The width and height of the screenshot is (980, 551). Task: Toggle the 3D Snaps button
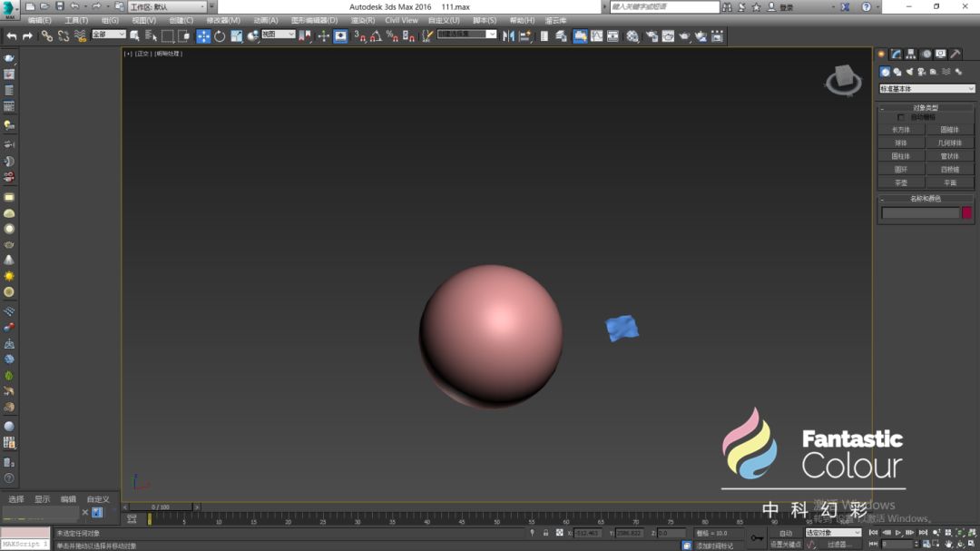(359, 36)
